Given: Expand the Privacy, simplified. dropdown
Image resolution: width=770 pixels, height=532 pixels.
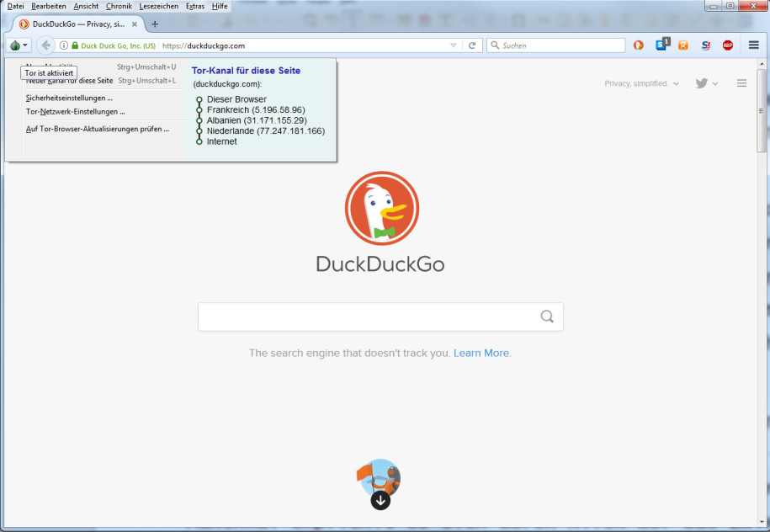Looking at the screenshot, I should coord(641,83).
